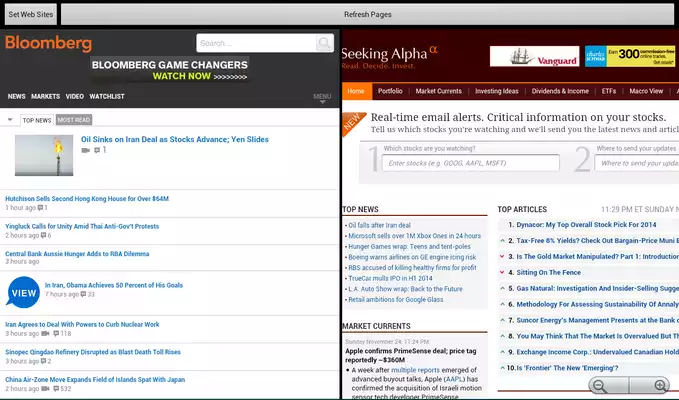Click the Seeking Alpha logo
The image size is (679, 400).
click(x=389, y=57)
